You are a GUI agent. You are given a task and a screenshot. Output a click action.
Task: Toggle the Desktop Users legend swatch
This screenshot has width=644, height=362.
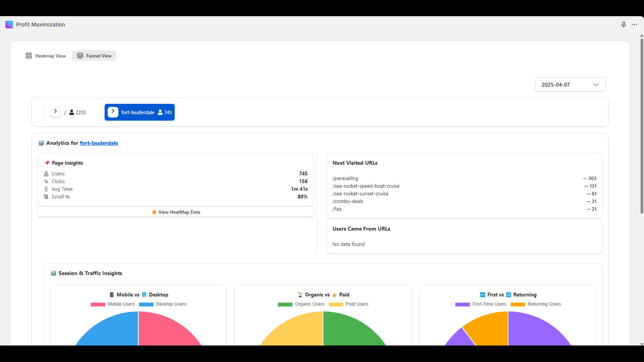146,304
